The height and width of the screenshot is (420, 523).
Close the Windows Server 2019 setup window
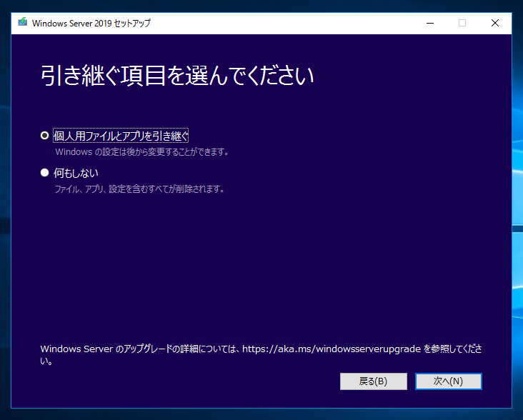(x=495, y=23)
